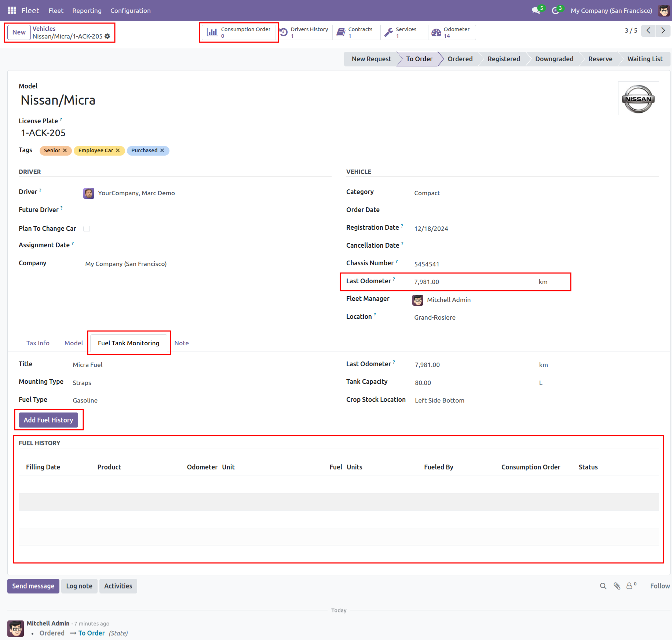Open the Configuration menu
This screenshot has height=640, width=672.
(x=131, y=11)
